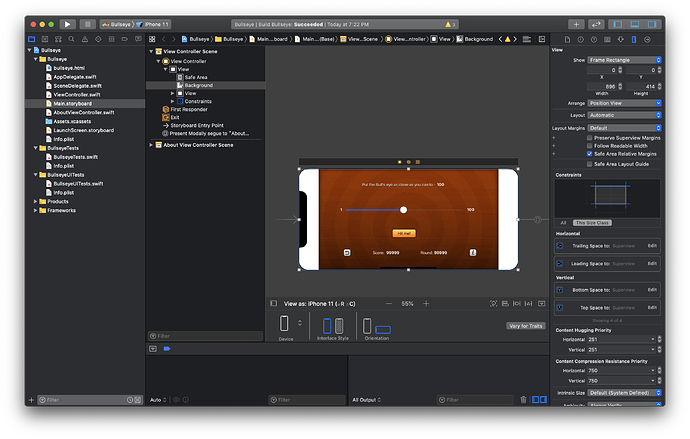
Task: Click the slider knob on the canvas
Action: [x=403, y=210]
